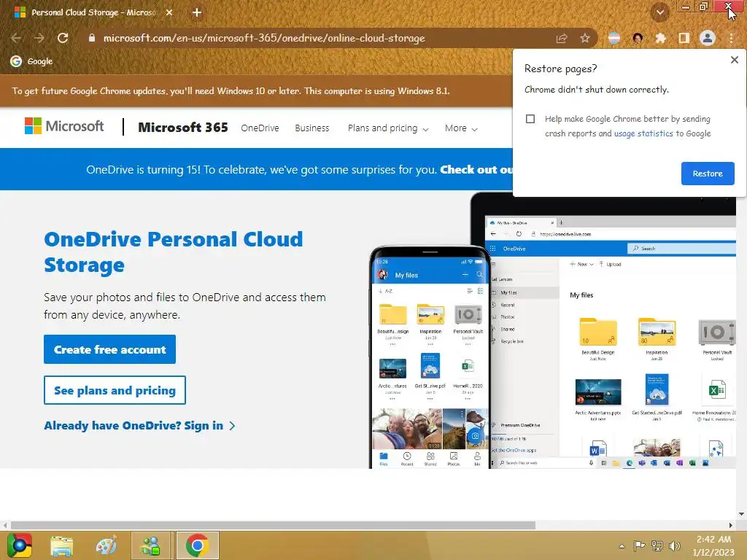Open Action Center flag icon in tray
Screen dimensions: 747x560
coord(639,546)
